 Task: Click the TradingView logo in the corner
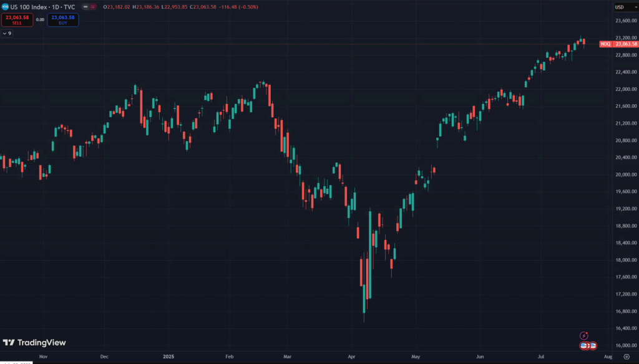[x=34, y=342]
